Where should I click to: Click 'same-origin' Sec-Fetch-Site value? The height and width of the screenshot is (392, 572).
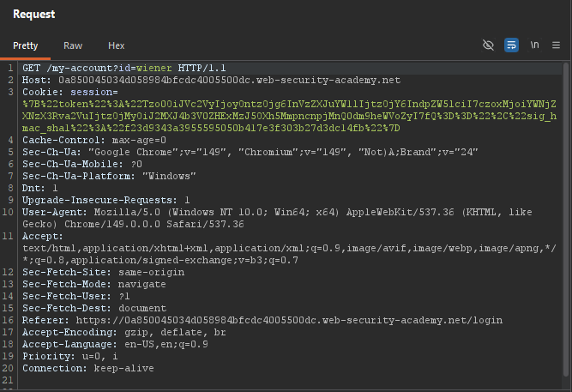coord(152,272)
